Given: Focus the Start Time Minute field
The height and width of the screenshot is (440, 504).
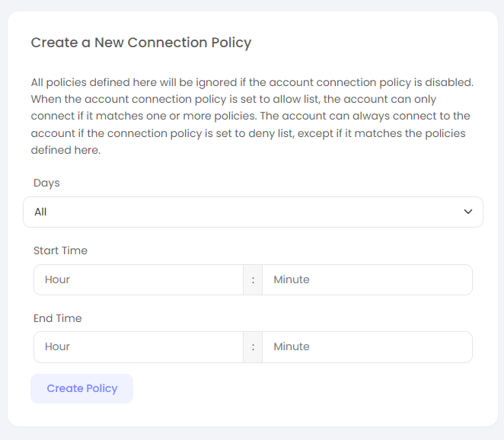Looking at the screenshot, I should pyautogui.click(x=367, y=279).
